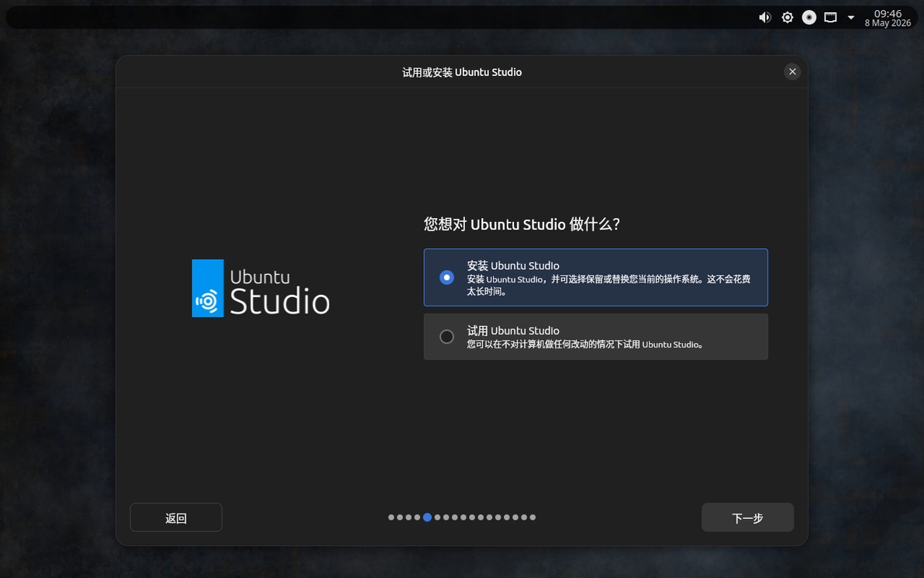
Task: Close the installer window
Action: [792, 71]
